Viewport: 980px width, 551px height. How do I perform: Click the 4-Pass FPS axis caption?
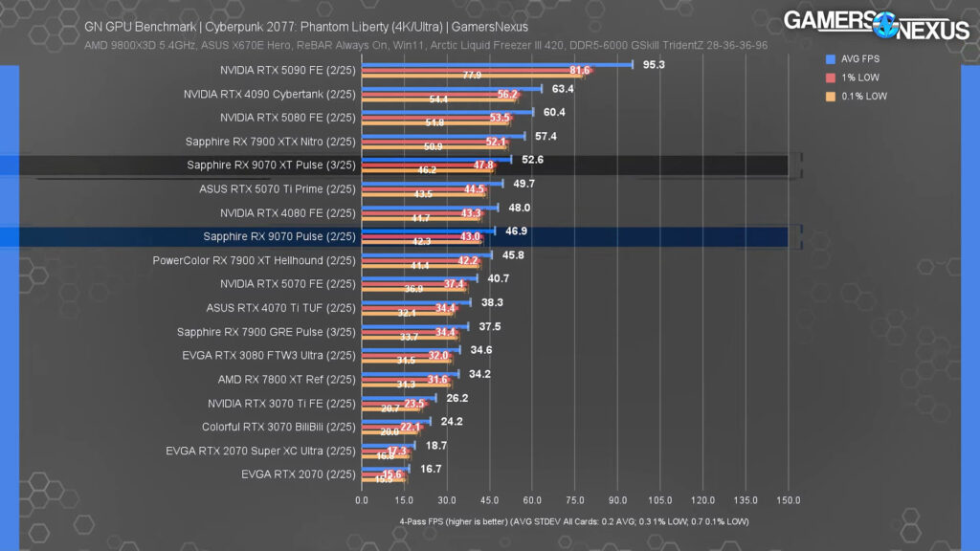point(574,521)
